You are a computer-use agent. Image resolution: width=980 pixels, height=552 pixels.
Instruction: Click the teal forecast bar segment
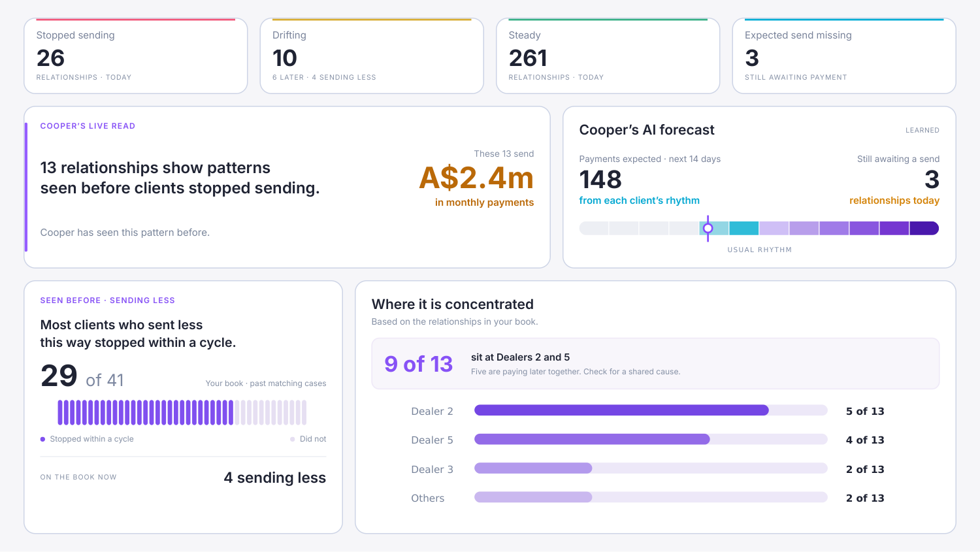pyautogui.click(x=743, y=228)
